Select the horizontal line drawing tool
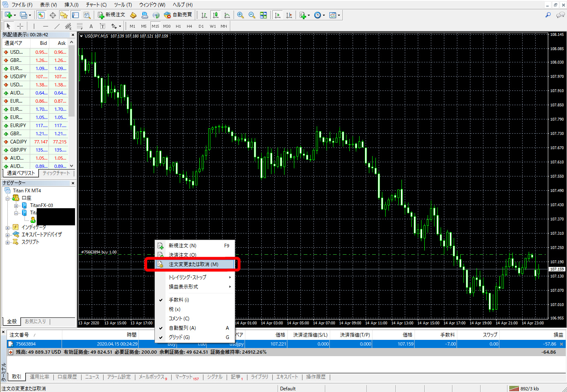Image resolution: width=567 pixels, height=392 pixels. (46, 26)
